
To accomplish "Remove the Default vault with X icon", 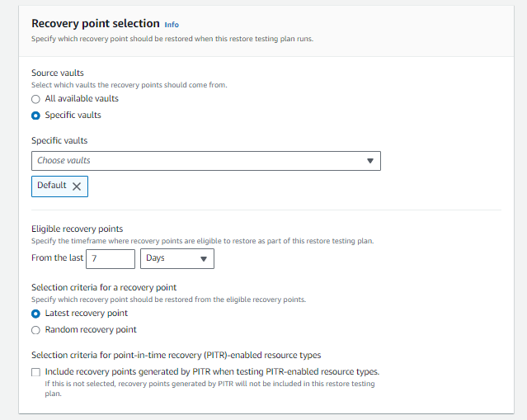I will (77, 186).
